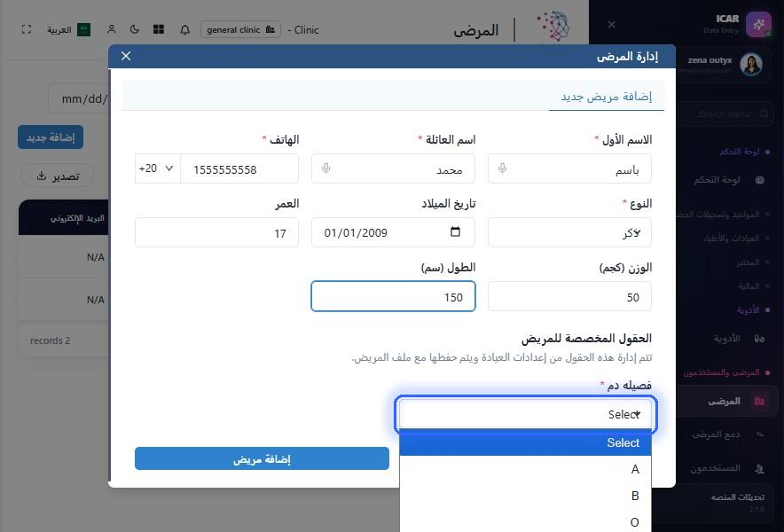Click the family name field محمد

coord(393,169)
